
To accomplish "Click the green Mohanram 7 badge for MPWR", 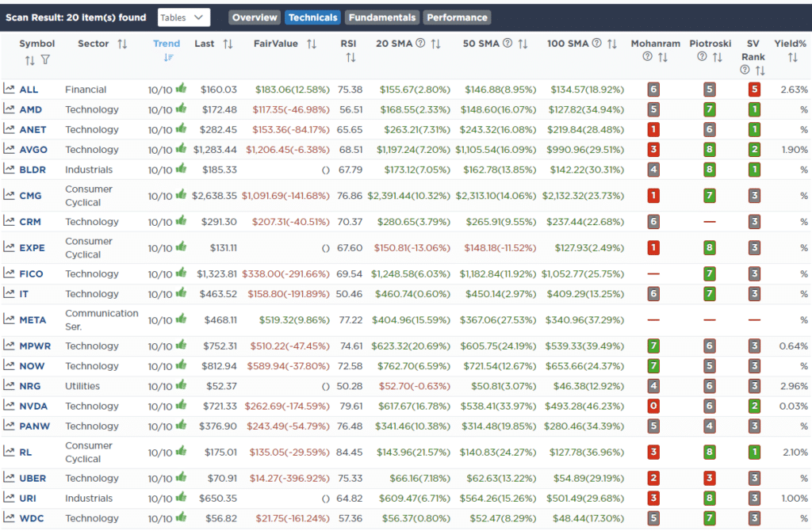I will coord(653,346).
